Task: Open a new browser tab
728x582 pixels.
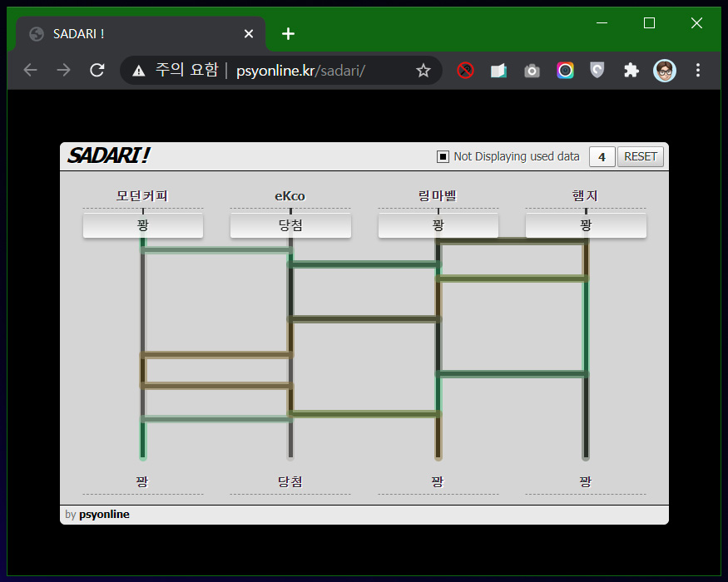Action: pos(288,34)
